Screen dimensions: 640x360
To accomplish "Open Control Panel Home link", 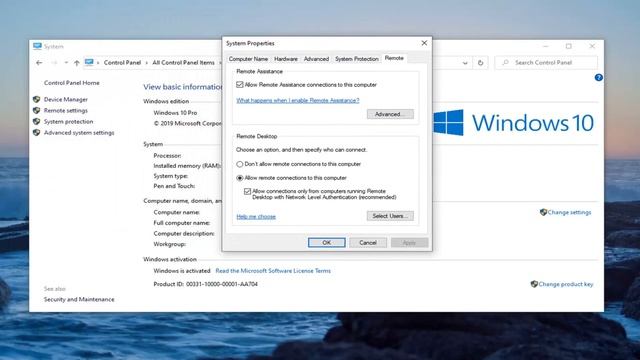I will 71,83.
